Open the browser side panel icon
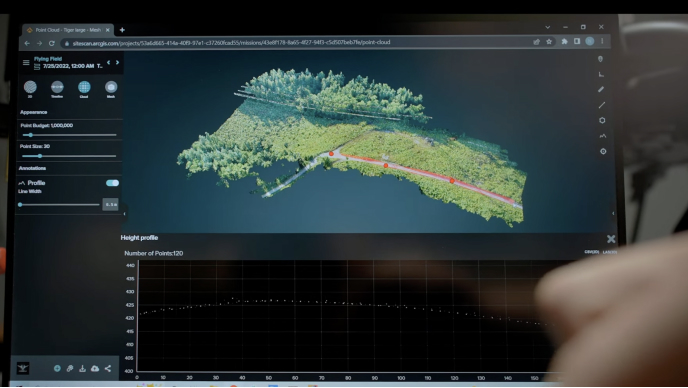The height and width of the screenshot is (388, 688). pyautogui.click(x=577, y=41)
